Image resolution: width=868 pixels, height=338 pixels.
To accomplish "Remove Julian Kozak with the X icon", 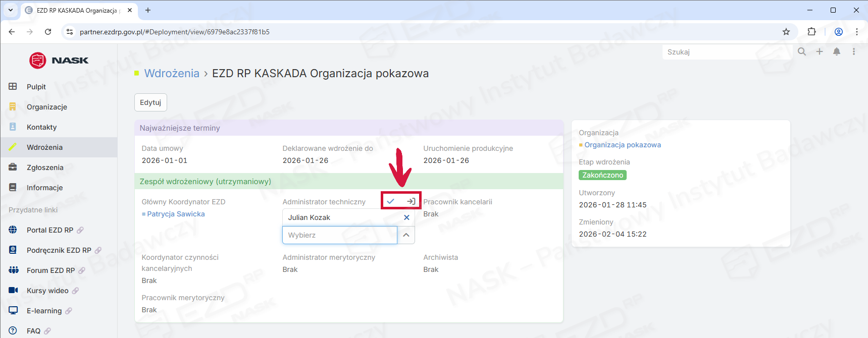I will click(406, 217).
